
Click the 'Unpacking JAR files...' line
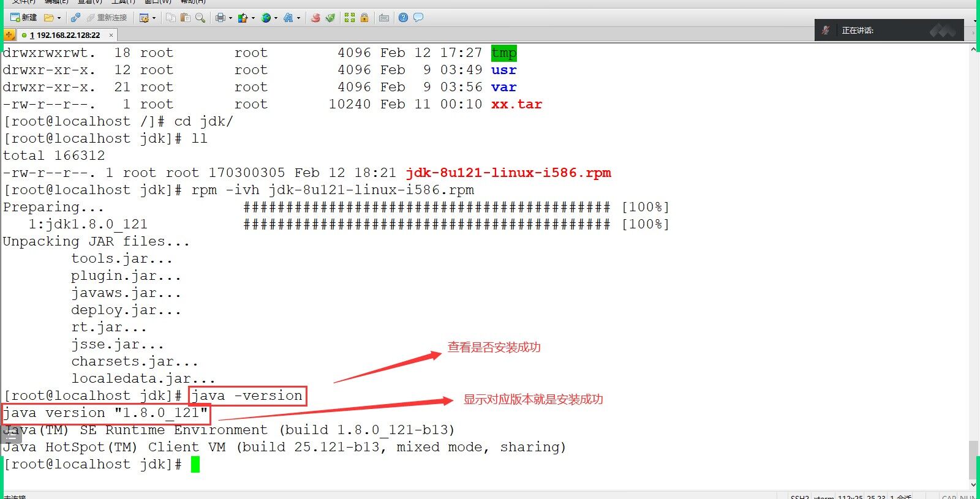[x=97, y=242]
